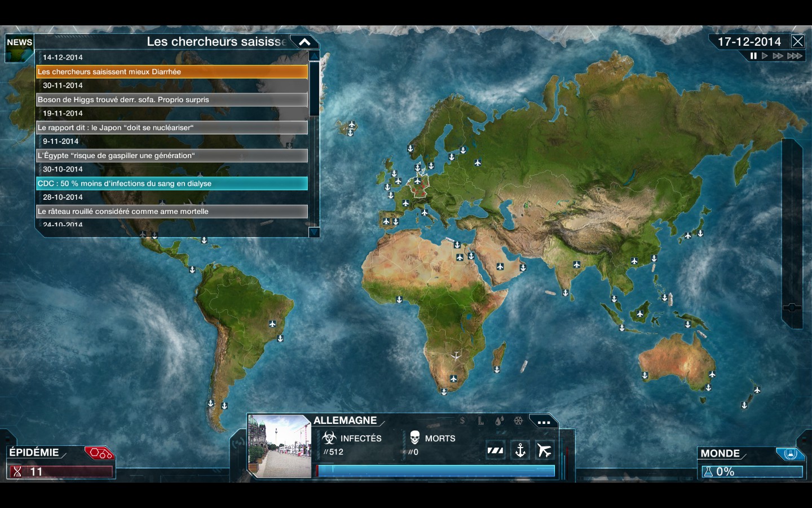Click the news date 14-12-2014

(63, 58)
